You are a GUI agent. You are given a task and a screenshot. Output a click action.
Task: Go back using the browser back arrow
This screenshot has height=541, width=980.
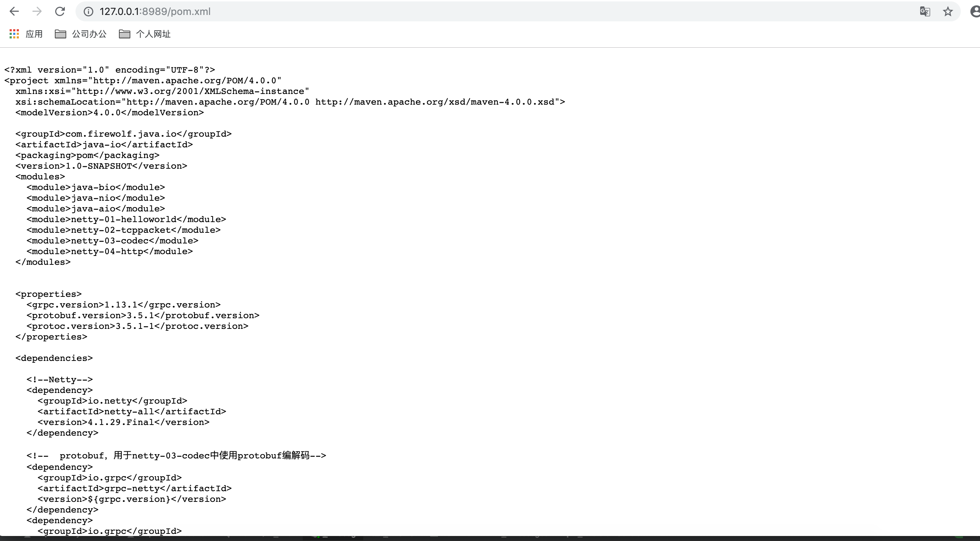(14, 11)
